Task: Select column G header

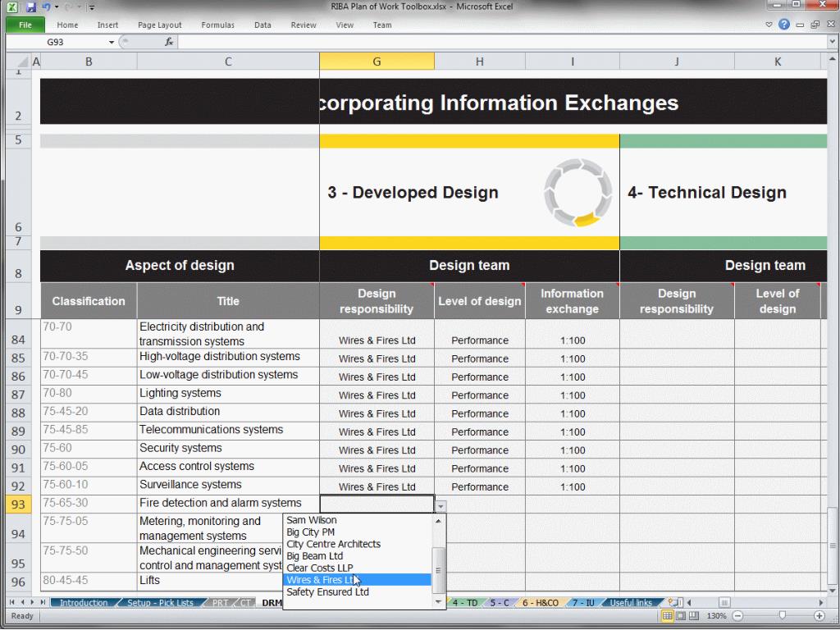Action: pos(377,61)
